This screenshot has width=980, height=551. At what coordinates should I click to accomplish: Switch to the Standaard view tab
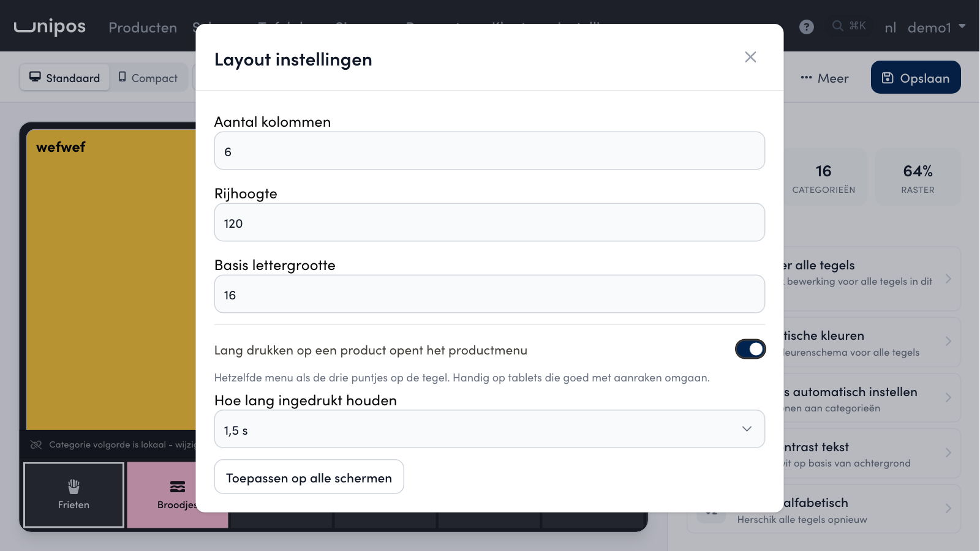pos(65,78)
